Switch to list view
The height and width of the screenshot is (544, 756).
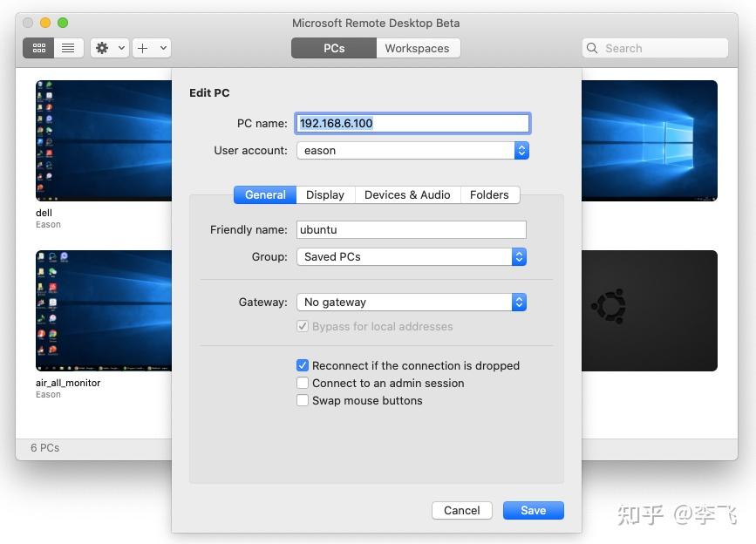click(69, 48)
